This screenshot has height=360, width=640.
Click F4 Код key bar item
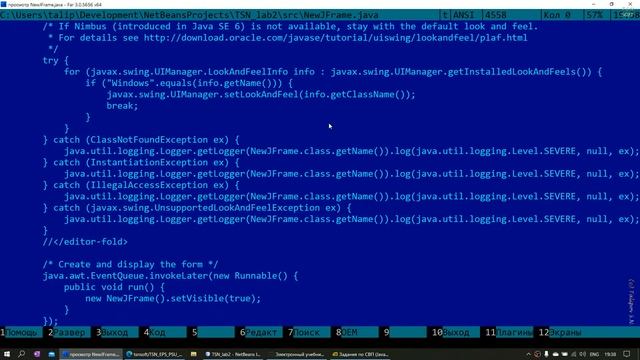click(x=165, y=332)
